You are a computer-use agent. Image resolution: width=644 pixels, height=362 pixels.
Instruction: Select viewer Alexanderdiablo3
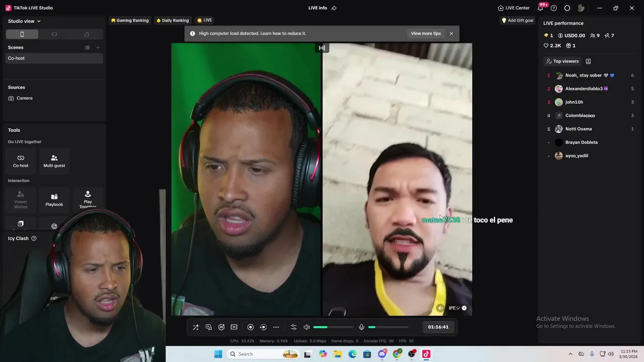tap(590, 89)
